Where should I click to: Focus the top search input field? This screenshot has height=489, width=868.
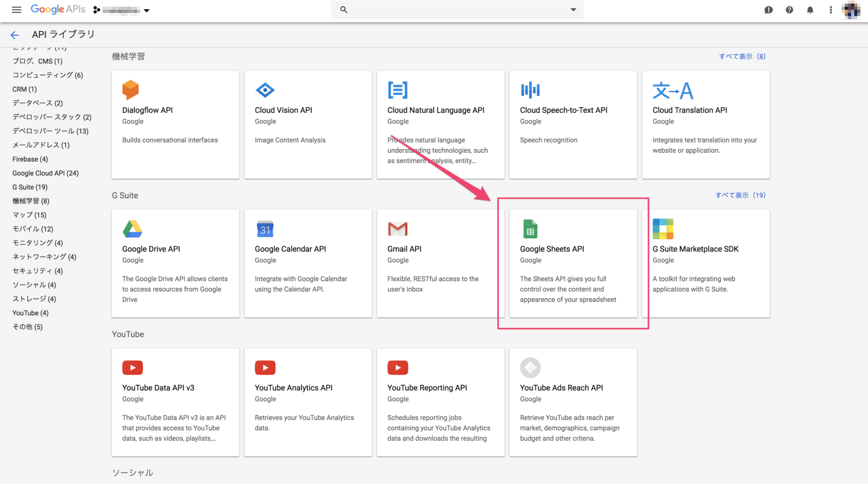457,9
